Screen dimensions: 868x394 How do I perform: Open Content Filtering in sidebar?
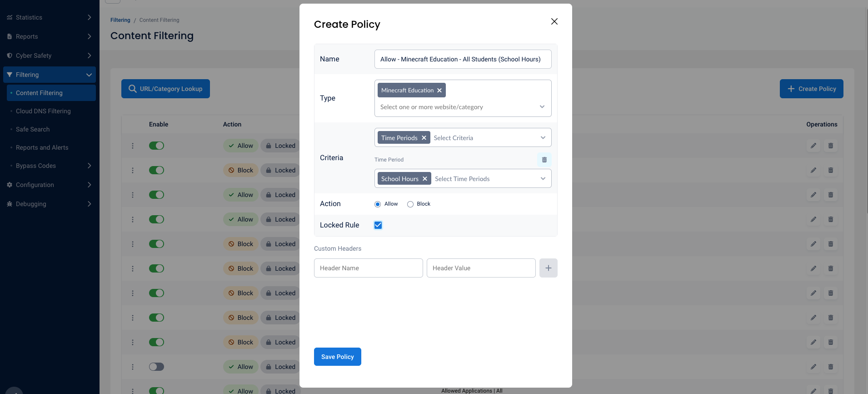(51, 93)
